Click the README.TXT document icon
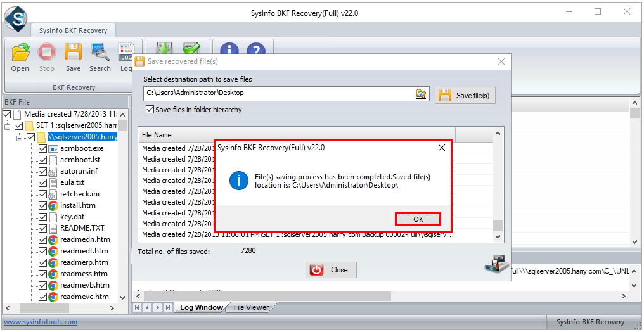Image resolution: width=644 pixels, height=332 pixels. tap(53, 228)
